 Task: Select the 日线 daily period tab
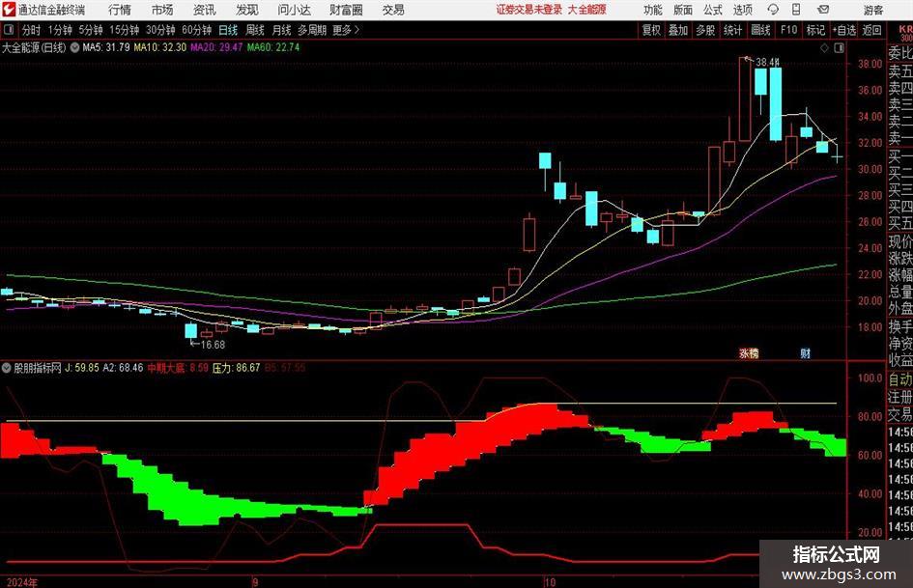point(228,30)
